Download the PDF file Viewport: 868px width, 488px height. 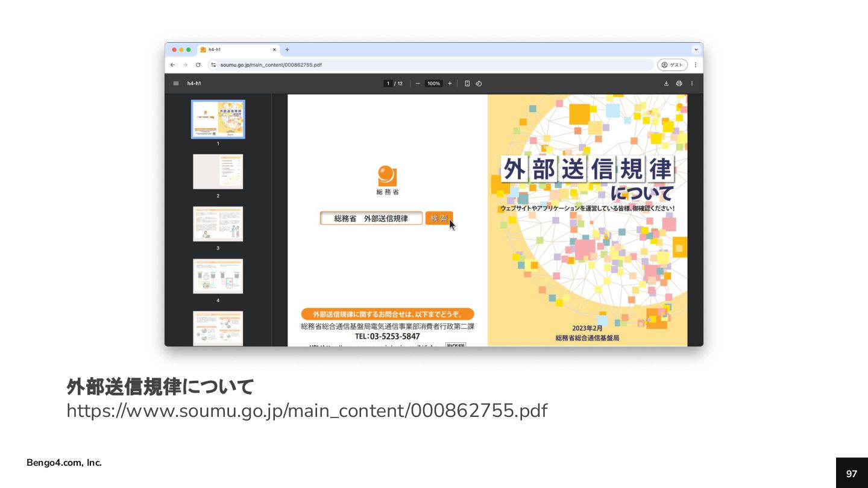click(666, 83)
